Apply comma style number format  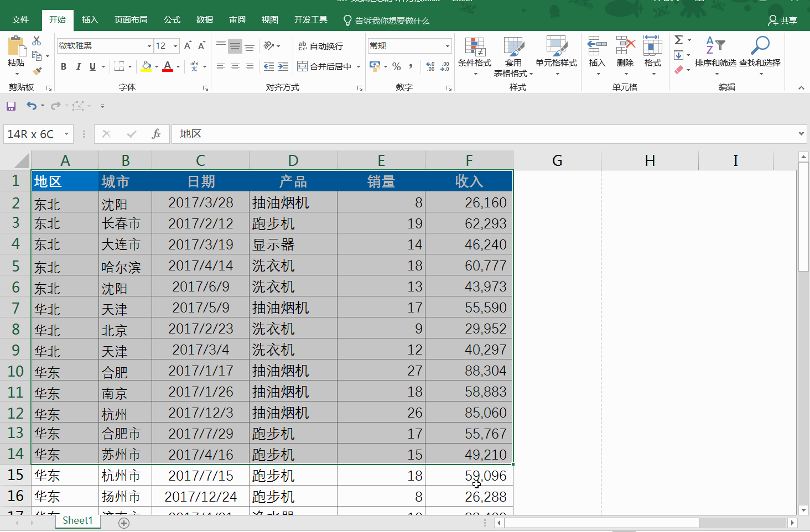pyautogui.click(x=411, y=66)
